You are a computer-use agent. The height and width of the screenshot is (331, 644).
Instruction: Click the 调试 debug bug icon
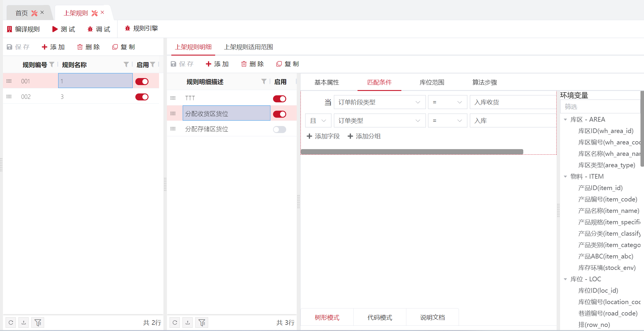90,29
